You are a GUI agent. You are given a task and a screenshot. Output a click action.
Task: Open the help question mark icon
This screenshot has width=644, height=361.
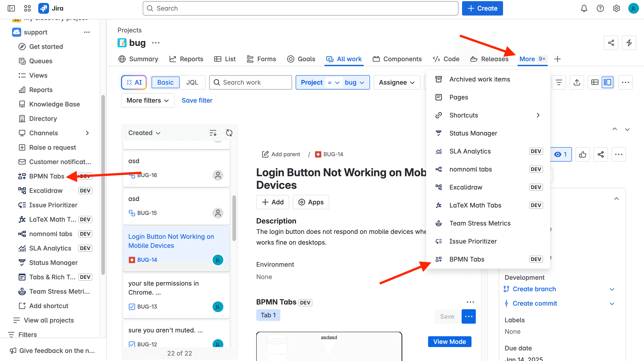point(600,8)
